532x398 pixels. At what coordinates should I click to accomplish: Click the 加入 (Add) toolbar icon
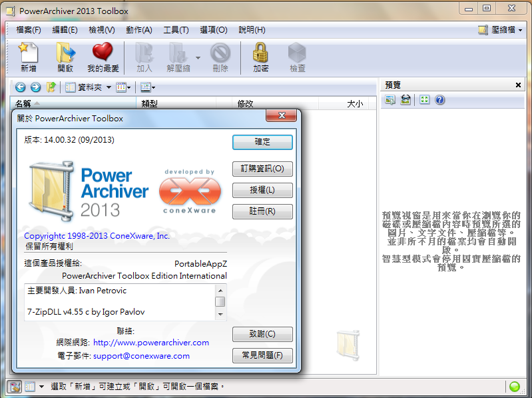click(144, 57)
